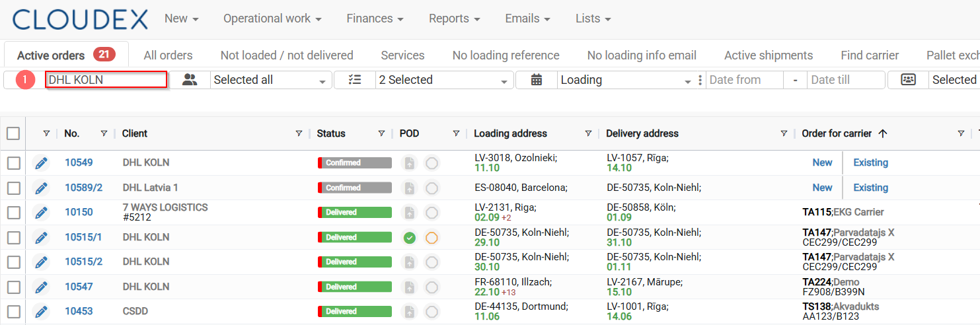Viewport: 980px width, 325px height.
Task: Toggle the select-all header checkbox
Action: click(x=13, y=133)
